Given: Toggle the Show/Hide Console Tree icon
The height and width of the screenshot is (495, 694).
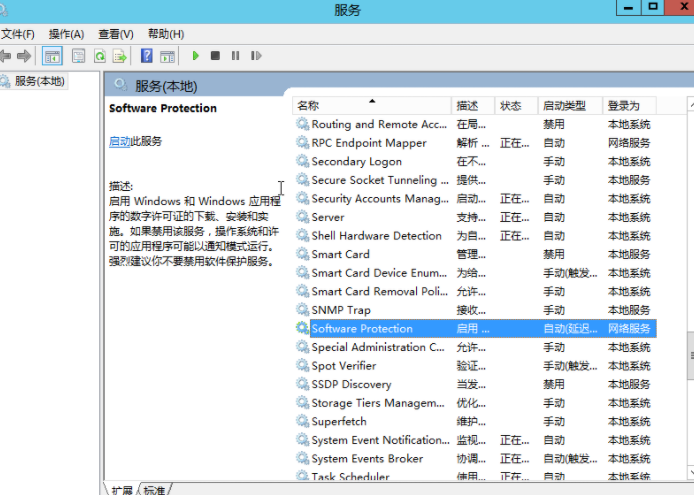Looking at the screenshot, I should pos(52,56).
